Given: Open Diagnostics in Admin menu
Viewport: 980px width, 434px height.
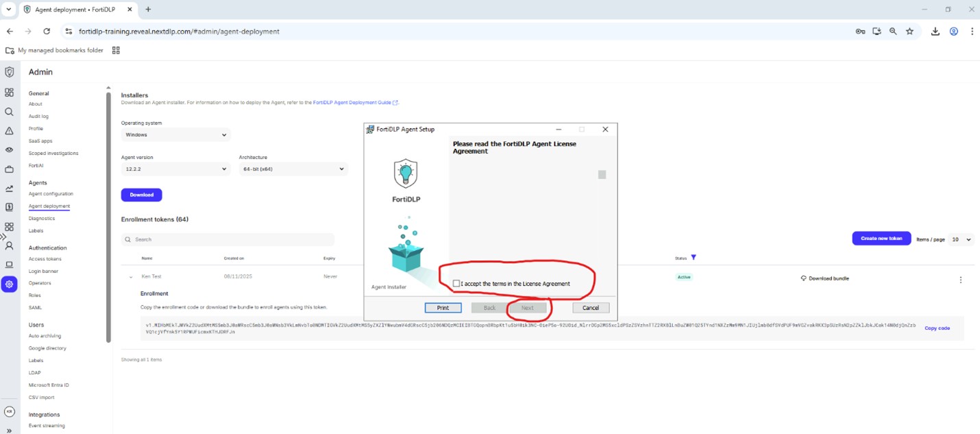Looking at the screenshot, I should tap(42, 219).
